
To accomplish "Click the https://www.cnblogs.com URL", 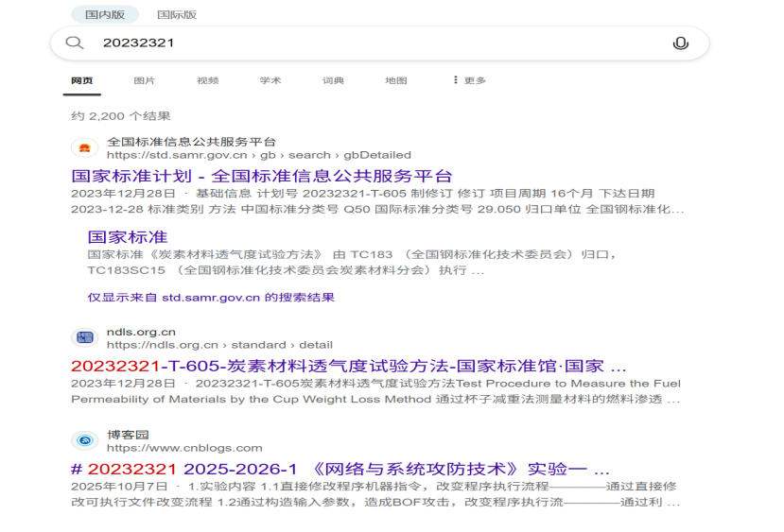I will pos(184,448).
